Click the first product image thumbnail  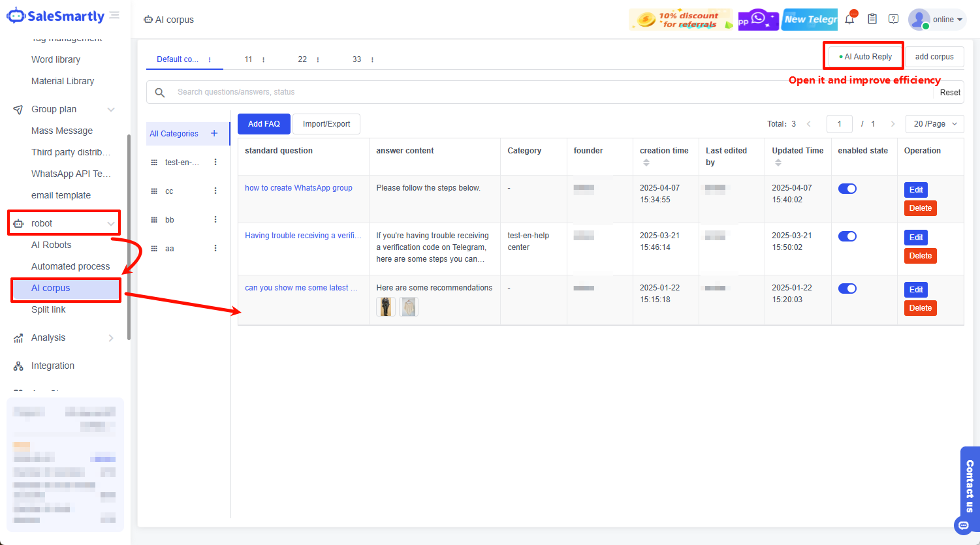[386, 307]
